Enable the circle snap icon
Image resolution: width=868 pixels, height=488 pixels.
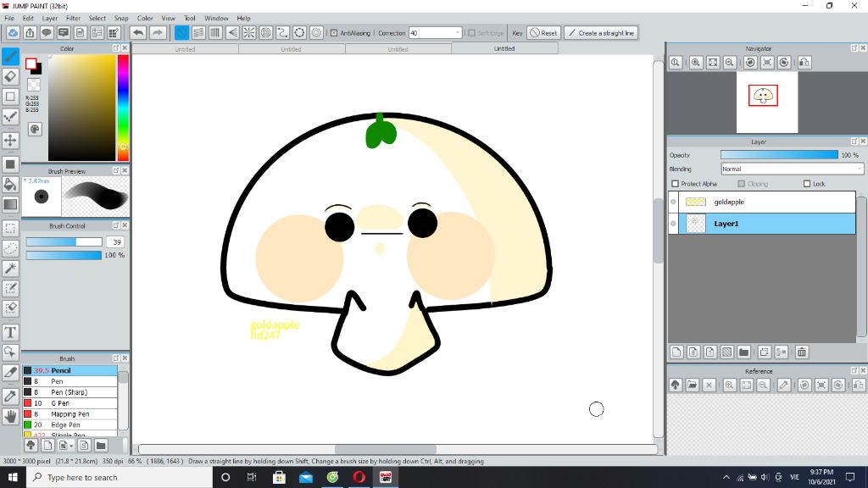[x=265, y=33]
